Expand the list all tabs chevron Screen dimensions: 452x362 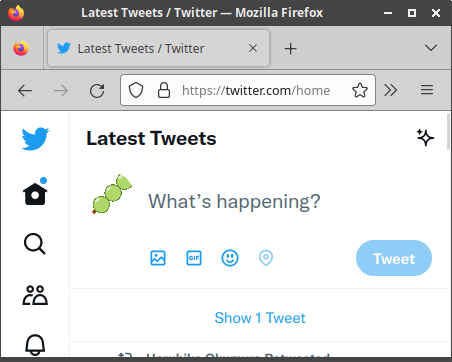[x=431, y=48]
